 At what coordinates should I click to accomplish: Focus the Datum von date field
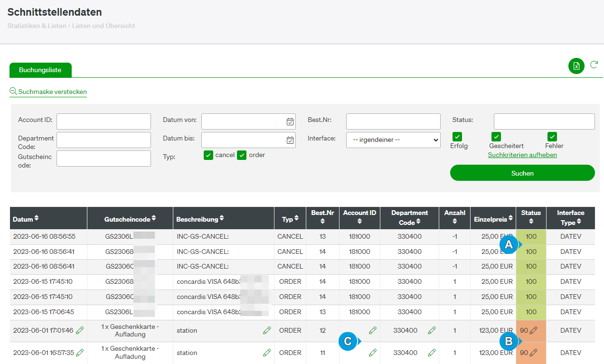pos(248,121)
